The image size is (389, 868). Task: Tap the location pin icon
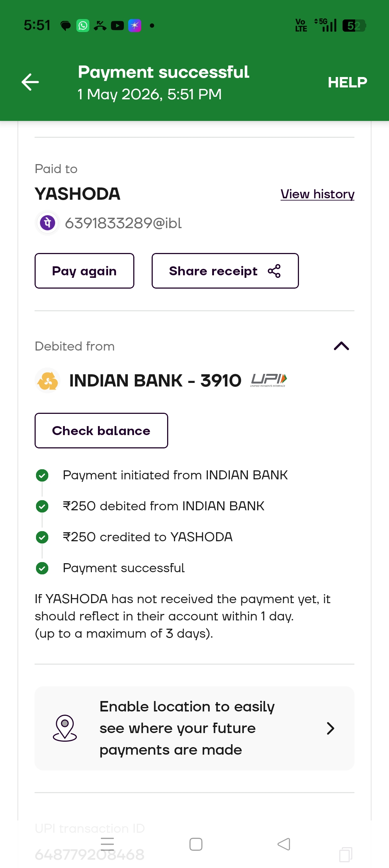point(65,728)
